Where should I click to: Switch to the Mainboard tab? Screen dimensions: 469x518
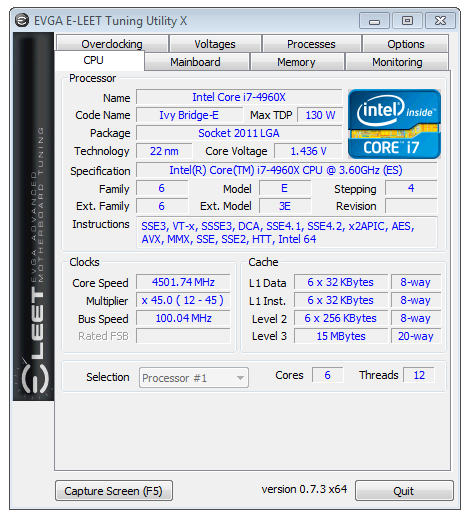pos(197,62)
